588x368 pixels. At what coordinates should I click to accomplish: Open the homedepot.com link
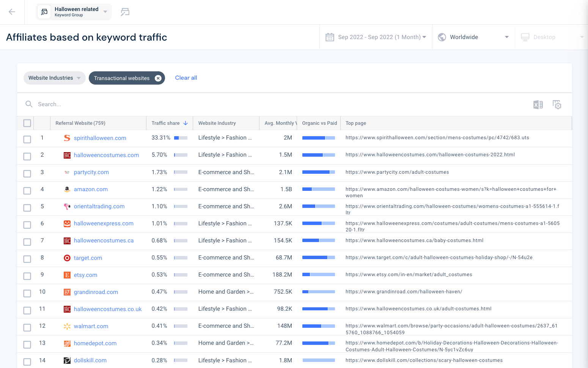click(x=95, y=343)
